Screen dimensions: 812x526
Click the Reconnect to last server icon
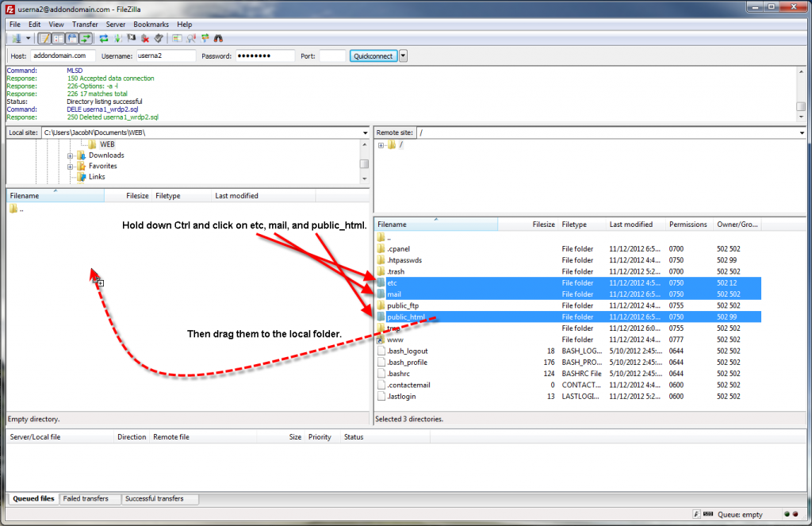point(159,38)
